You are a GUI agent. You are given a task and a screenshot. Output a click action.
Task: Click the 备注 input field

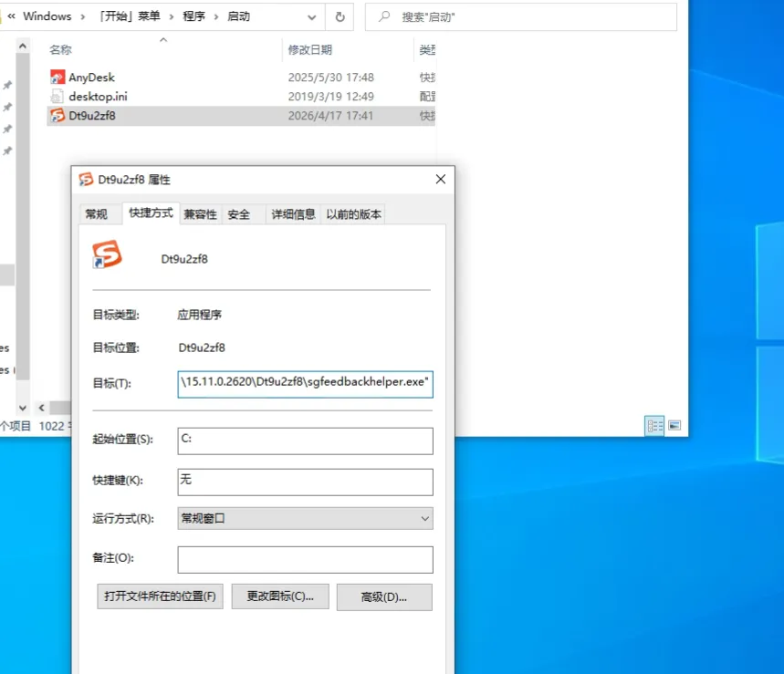click(305, 560)
